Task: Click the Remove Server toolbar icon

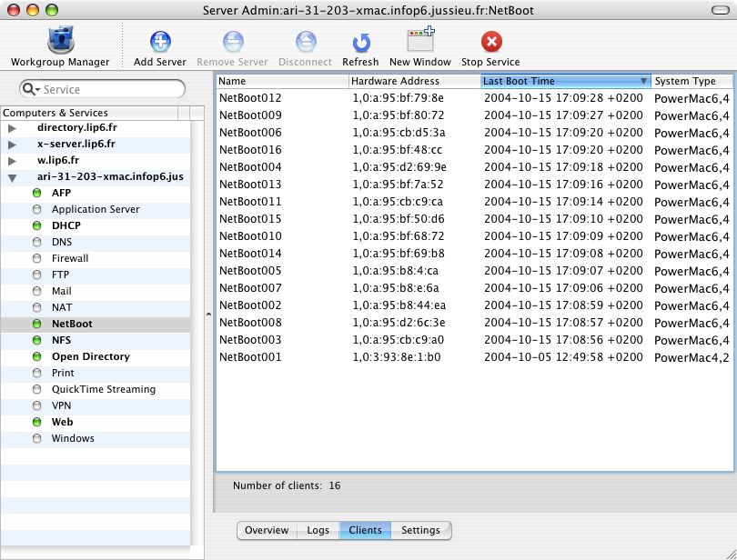Action: click(232, 42)
